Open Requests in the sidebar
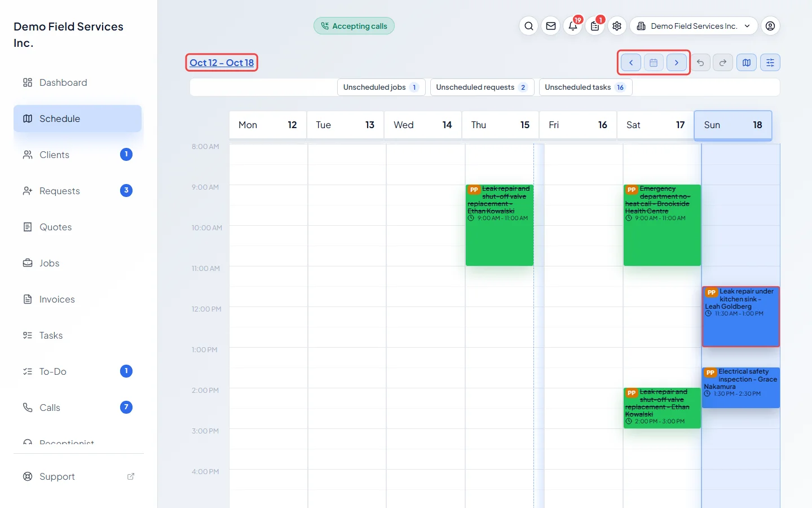The width and height of the screenshot is (812, 508). click(78, 191)
